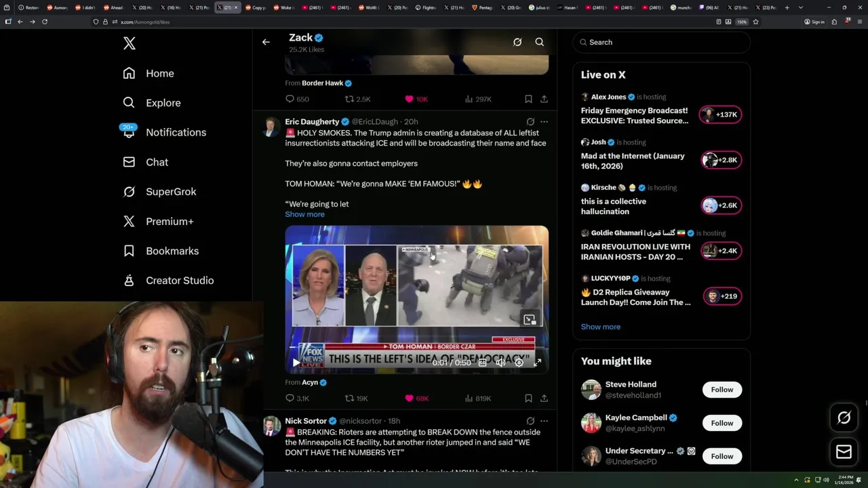This screenshot has width=868, height=488.
Task: Unlike Eric Daugherty's post with 68K likes
Action: (416, 399)
